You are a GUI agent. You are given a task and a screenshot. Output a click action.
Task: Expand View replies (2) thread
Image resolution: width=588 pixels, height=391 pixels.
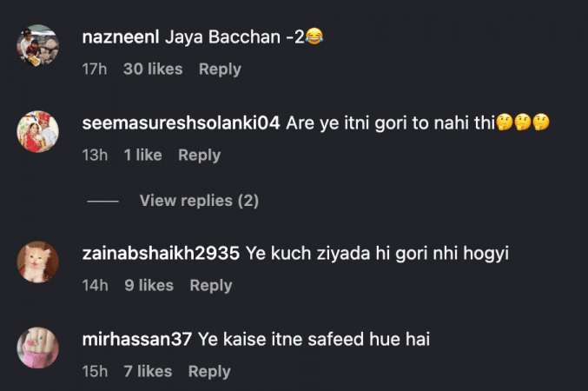pos(199,201)
